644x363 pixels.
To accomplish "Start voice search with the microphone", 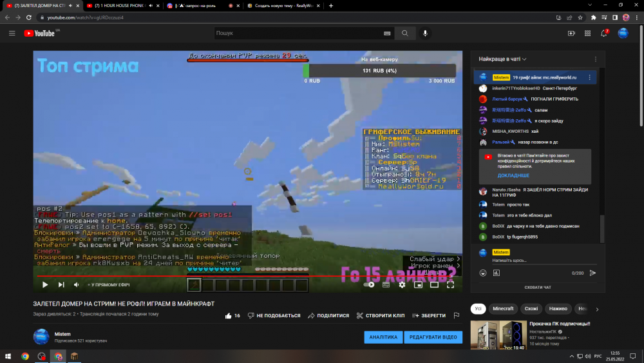I will (x=425, y=34).
